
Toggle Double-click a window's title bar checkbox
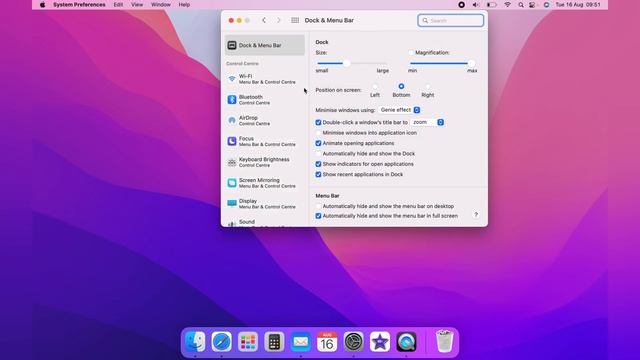pyautogui.click(x=318, y=122)
